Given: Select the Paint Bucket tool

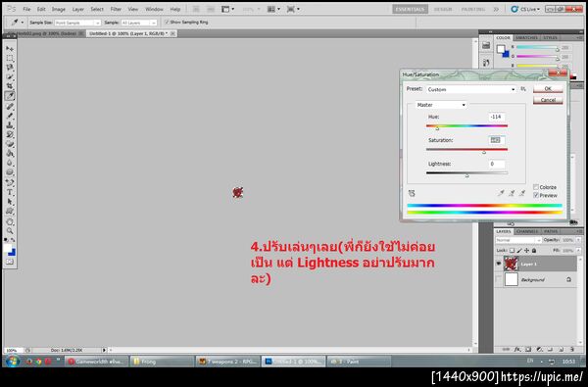Looking at the screenshot, I should [10, 154].
